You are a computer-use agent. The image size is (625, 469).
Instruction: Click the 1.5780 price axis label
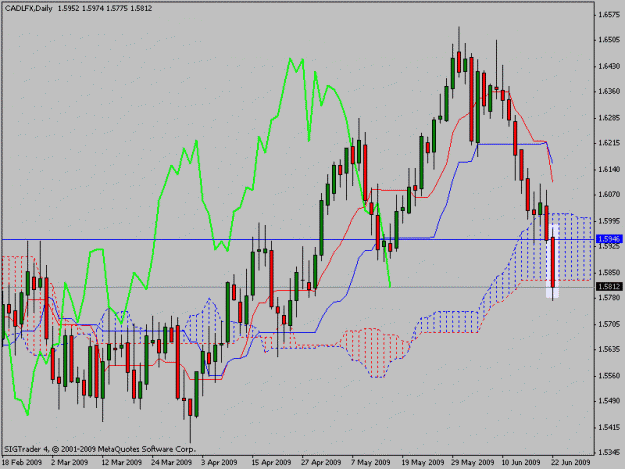[609, 298]
